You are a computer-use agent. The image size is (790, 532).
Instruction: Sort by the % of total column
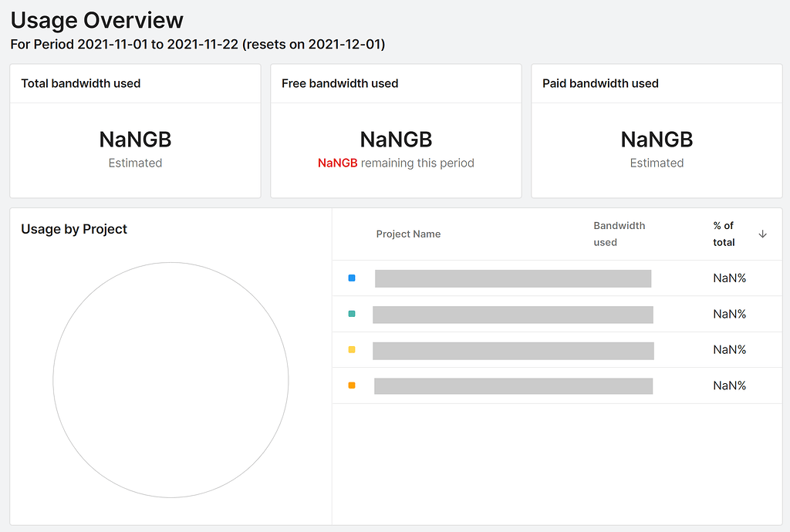[724, 234]
